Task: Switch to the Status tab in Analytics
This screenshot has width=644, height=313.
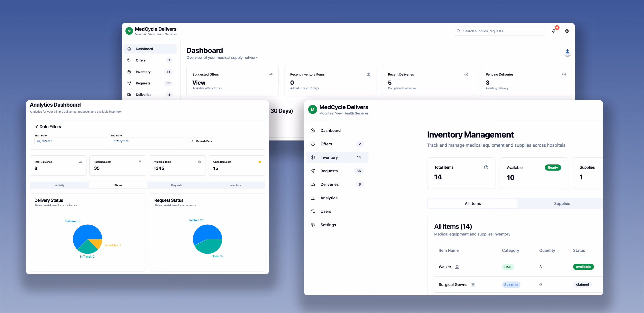Action: click(118, 185)
